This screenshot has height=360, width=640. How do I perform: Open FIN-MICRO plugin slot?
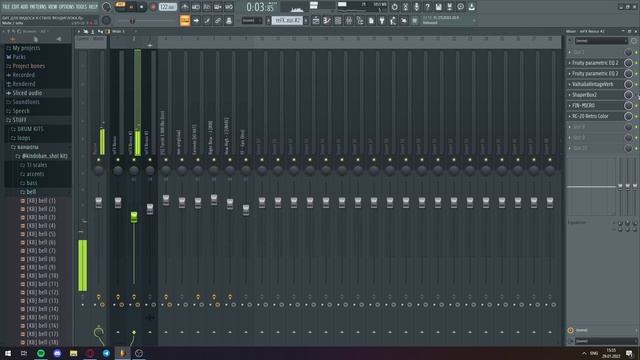[x=584, y=105]
